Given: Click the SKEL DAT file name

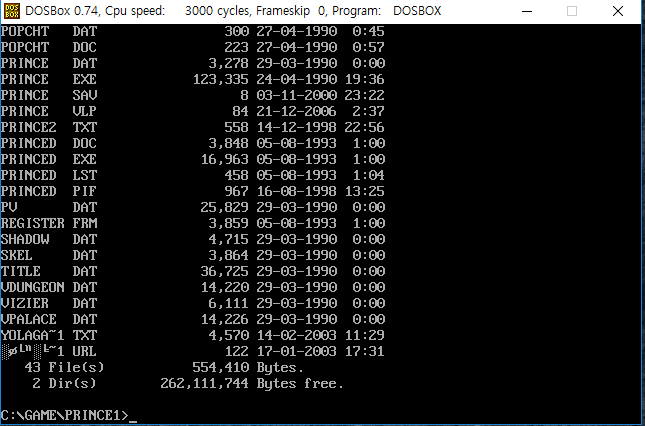Looking at the screenshot, I should 49,256.
